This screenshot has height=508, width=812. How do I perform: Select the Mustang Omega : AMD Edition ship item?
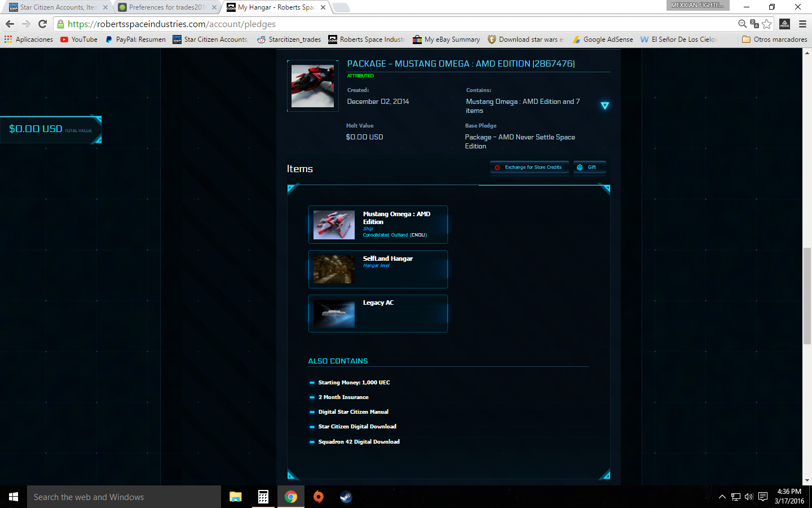click(x=378, y=225)
